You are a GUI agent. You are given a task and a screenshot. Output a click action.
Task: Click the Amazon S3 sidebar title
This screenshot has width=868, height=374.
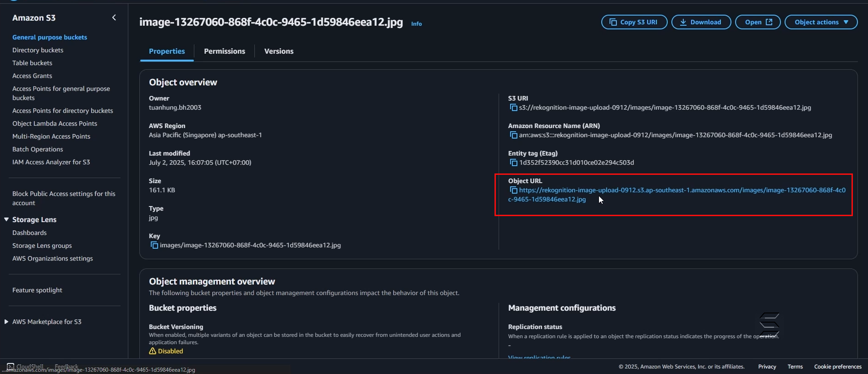pos(34,18)
